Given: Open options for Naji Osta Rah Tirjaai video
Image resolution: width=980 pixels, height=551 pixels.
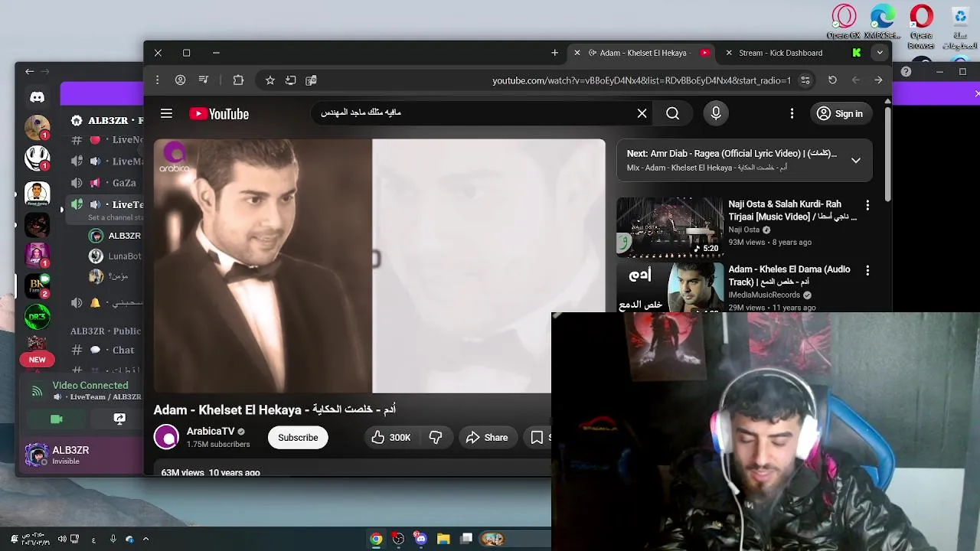Looking at the screenshot, I should coord(867,205).
